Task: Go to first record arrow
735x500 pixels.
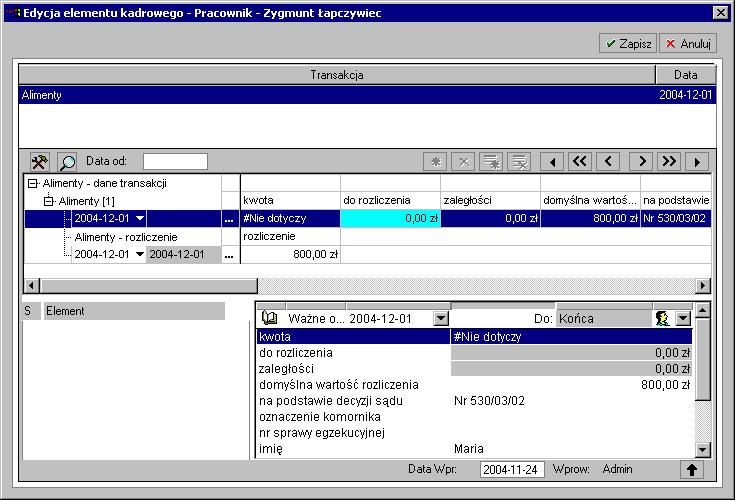Action: click(552, 162)
